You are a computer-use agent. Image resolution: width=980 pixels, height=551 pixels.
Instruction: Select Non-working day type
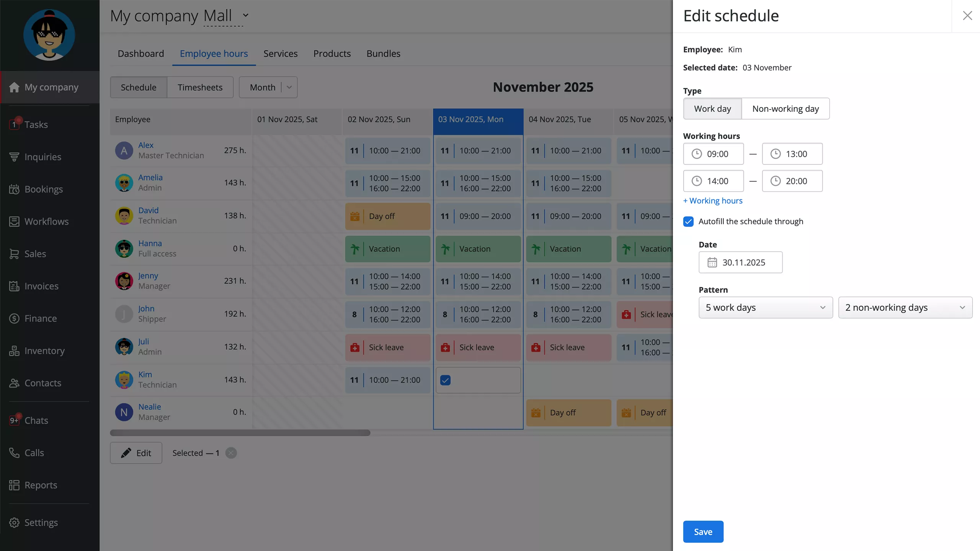click(x=785, y=109)
